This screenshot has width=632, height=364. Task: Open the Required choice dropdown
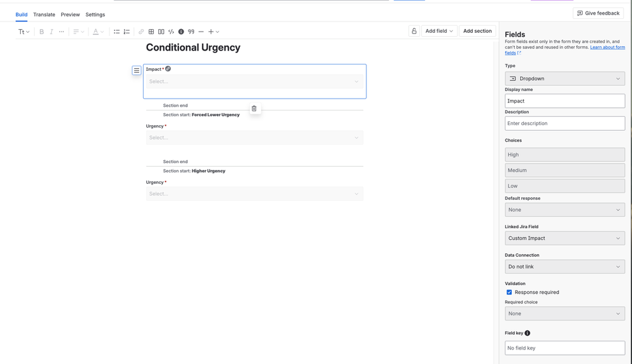point(565,313)
